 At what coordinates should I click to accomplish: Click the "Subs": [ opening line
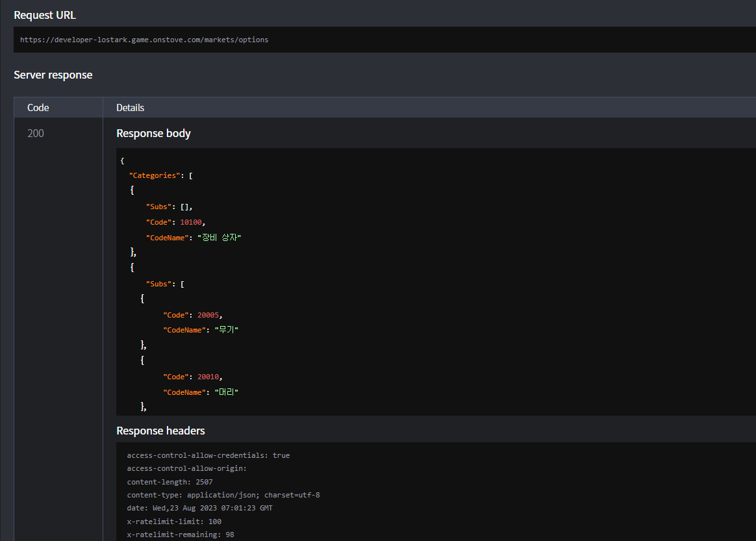click(166, 284)
